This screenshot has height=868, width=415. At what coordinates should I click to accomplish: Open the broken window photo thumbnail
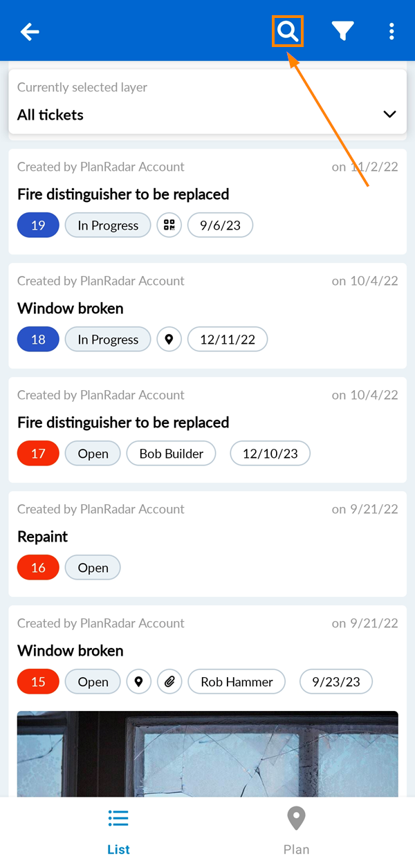click(x=207, y=752)
